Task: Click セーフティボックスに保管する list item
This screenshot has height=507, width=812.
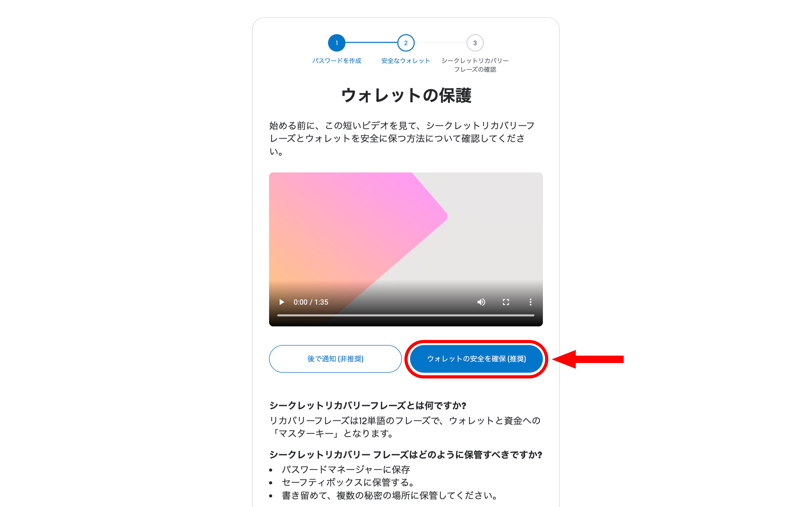Action: coord(348,483)
